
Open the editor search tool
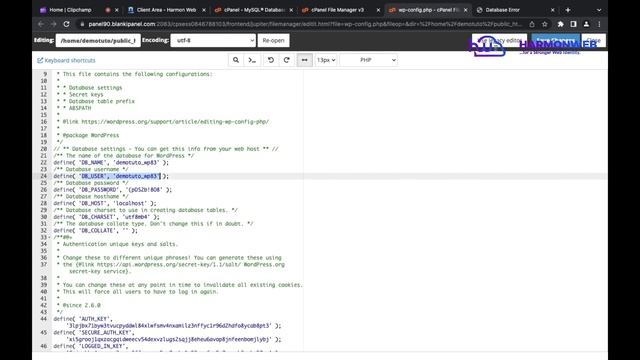pyautogui.click(x=236, y=60)
